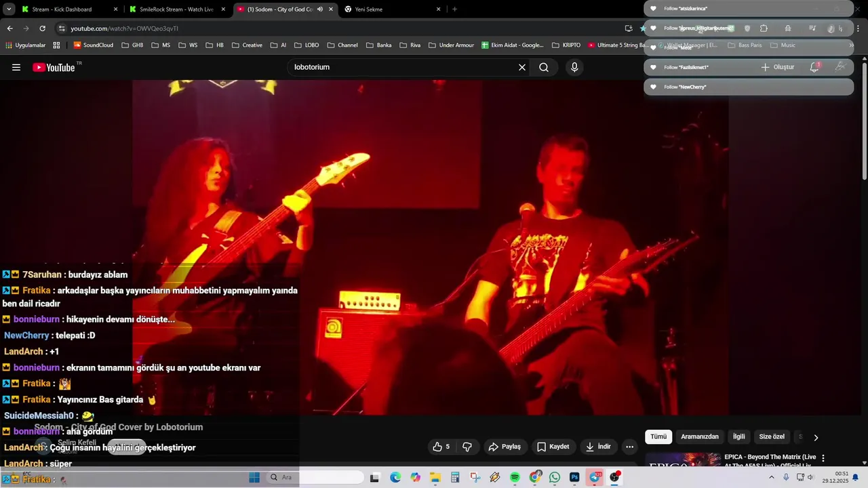Like the video with thumbs up
This screenshot has height=488, width=868.
(x=442, y=447)
